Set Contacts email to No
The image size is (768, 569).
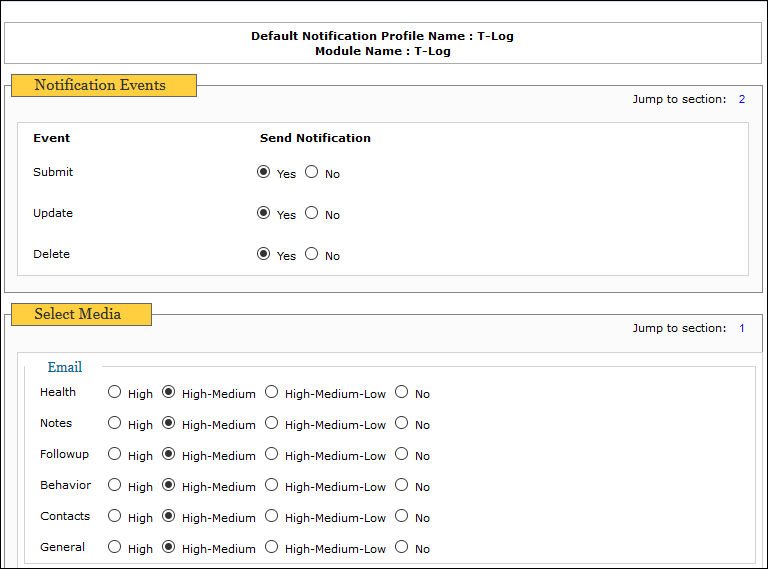pos(402,516)
